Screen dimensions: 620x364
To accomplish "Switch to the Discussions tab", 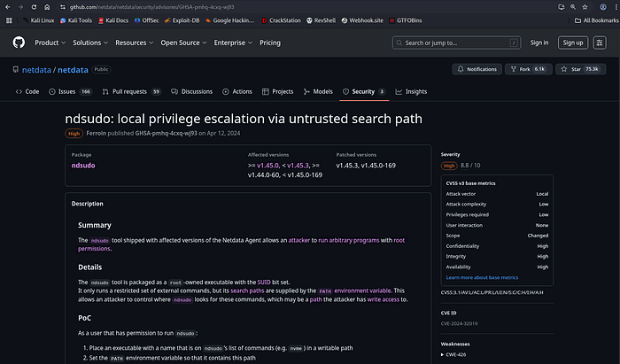I will [192, 92].
